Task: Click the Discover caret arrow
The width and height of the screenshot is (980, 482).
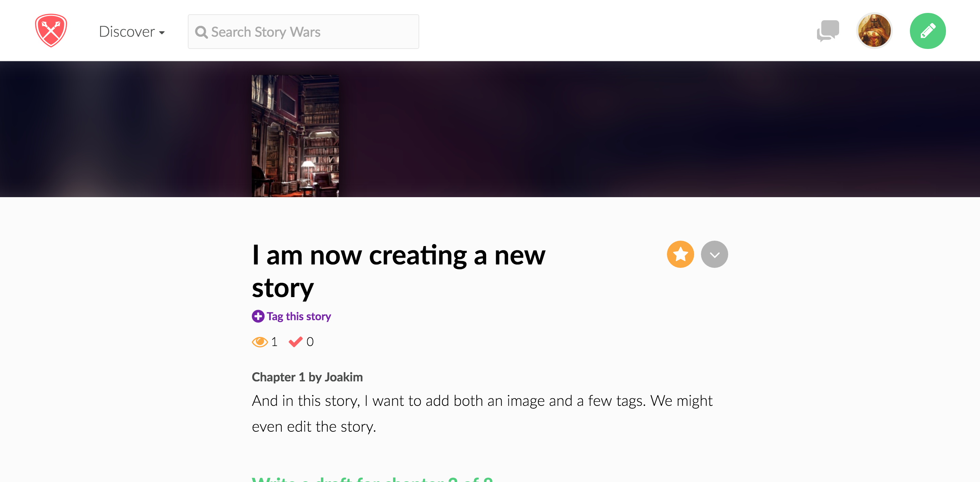Action: pos(162,33)
